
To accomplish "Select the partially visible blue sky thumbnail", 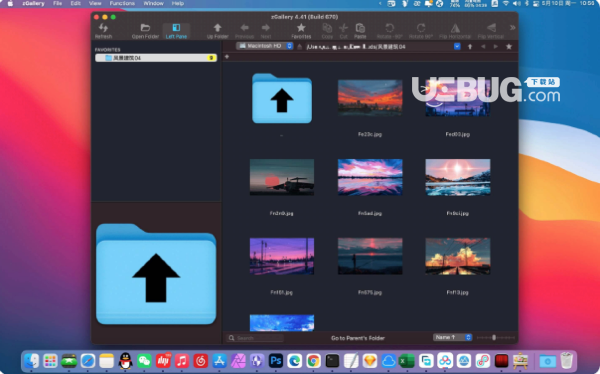I will 282,323.
